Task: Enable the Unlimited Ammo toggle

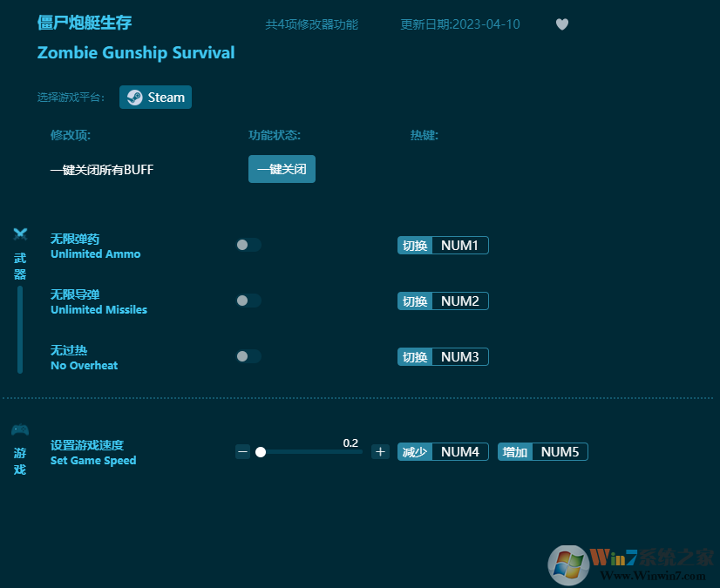Action: click(x=248, y=245)
